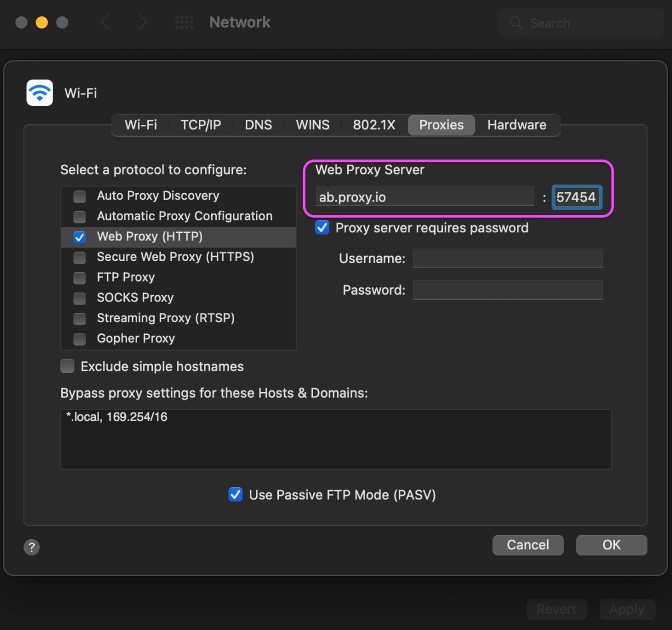672x630 pixels.
Task: Click the OK button
Action: point(612,545)
